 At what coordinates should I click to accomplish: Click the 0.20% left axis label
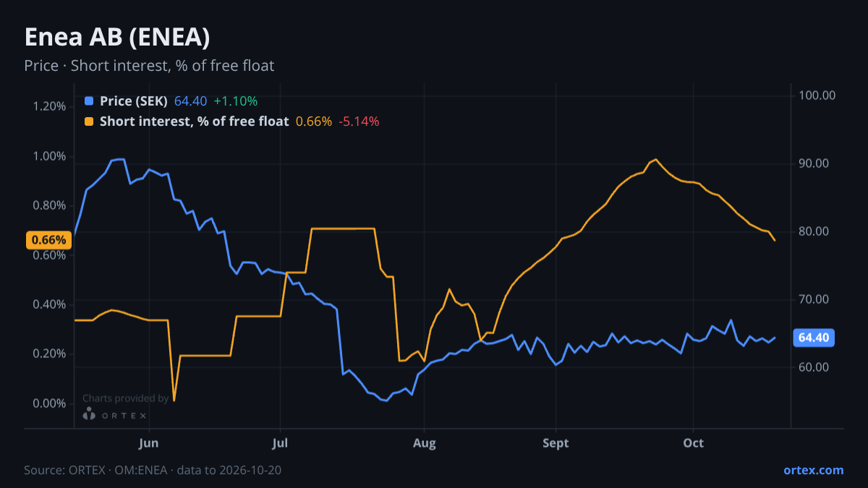[x=49, y=354]
